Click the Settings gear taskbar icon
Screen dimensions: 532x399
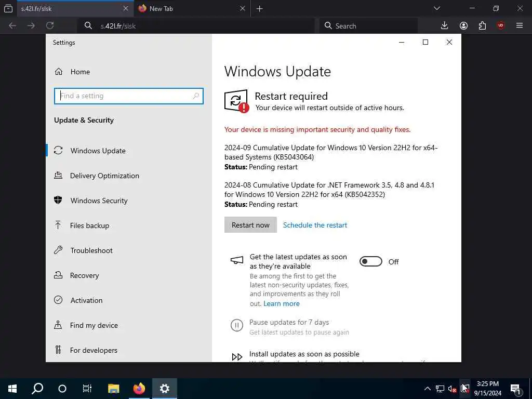coord(165,389)
